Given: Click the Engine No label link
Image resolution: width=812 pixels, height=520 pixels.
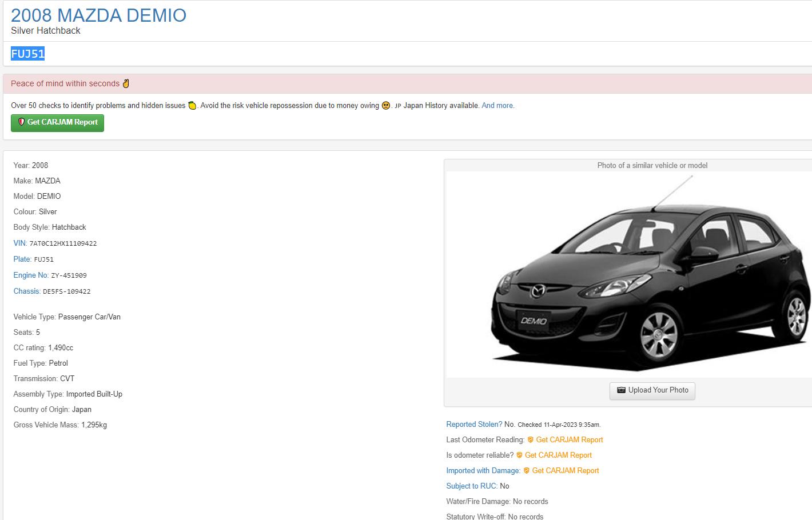Looking at the screenshot, I should [x=31, y=275].
